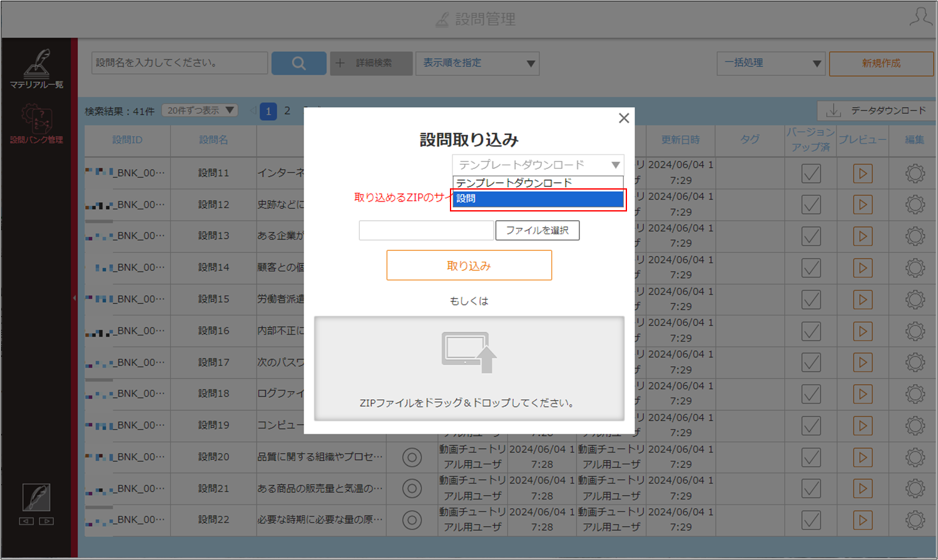The image size is (938, 560).
Task: Preview 設問18 with the play icon
Action: 863,394
